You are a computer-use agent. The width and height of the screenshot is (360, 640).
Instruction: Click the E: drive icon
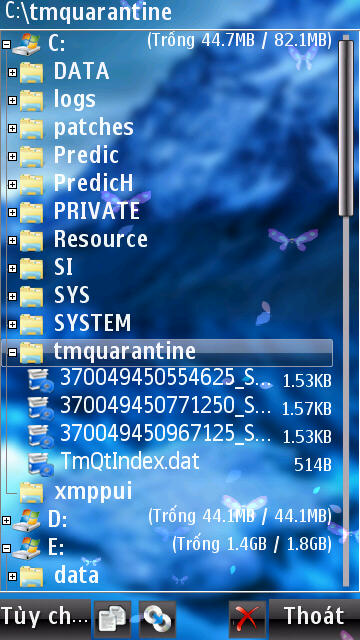[x=26, y=548]
